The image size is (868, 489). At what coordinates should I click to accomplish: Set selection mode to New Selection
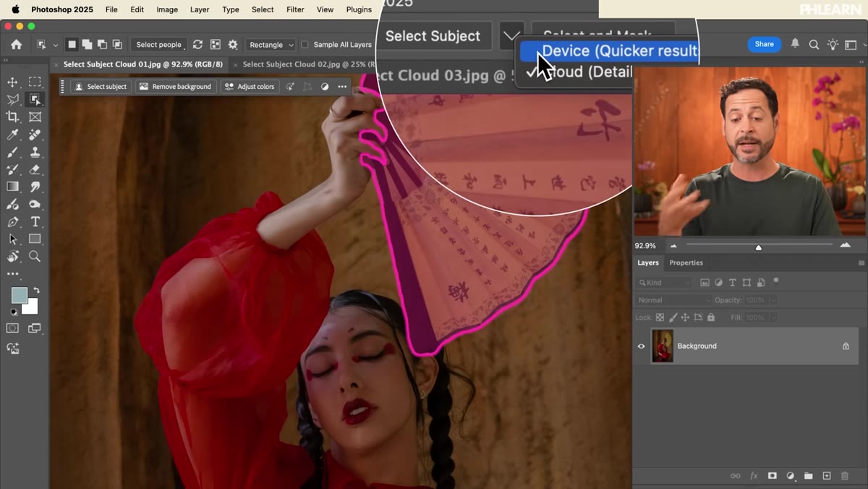tap(72, 44)
